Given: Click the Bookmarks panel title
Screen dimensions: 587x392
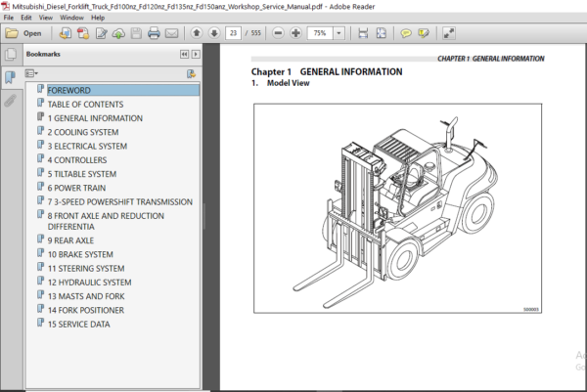Looking at the screenshot, I should 43,54.
